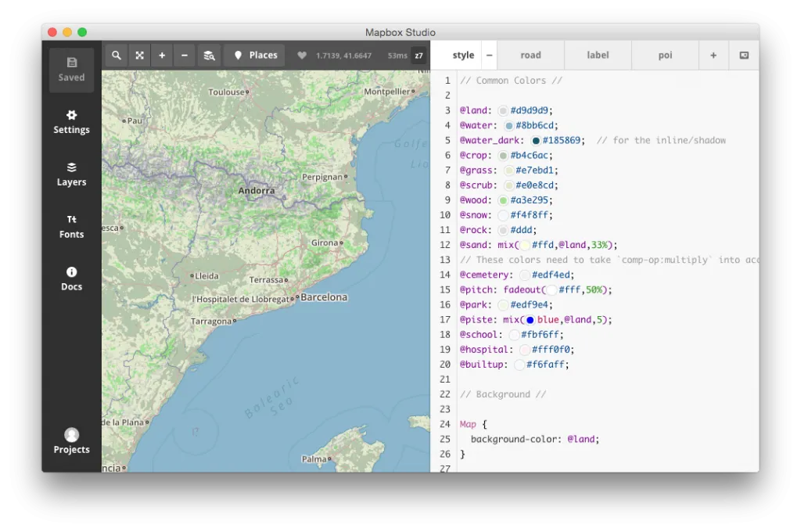
Task: Click the @hospital color swatch
Action: tap(525, 350)
